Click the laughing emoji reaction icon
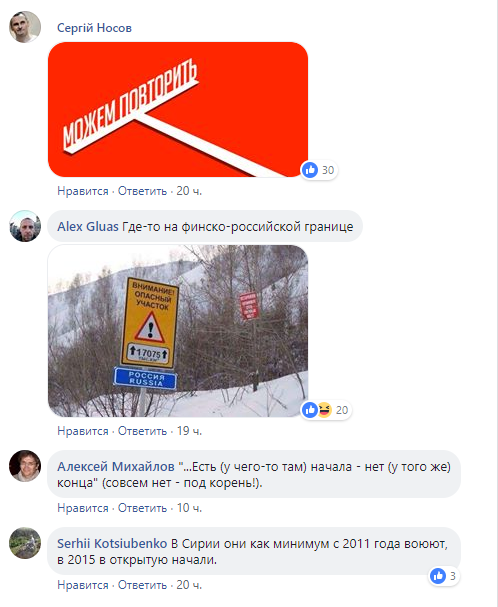This screenshot has height=607, width=498. coord(325,410)
